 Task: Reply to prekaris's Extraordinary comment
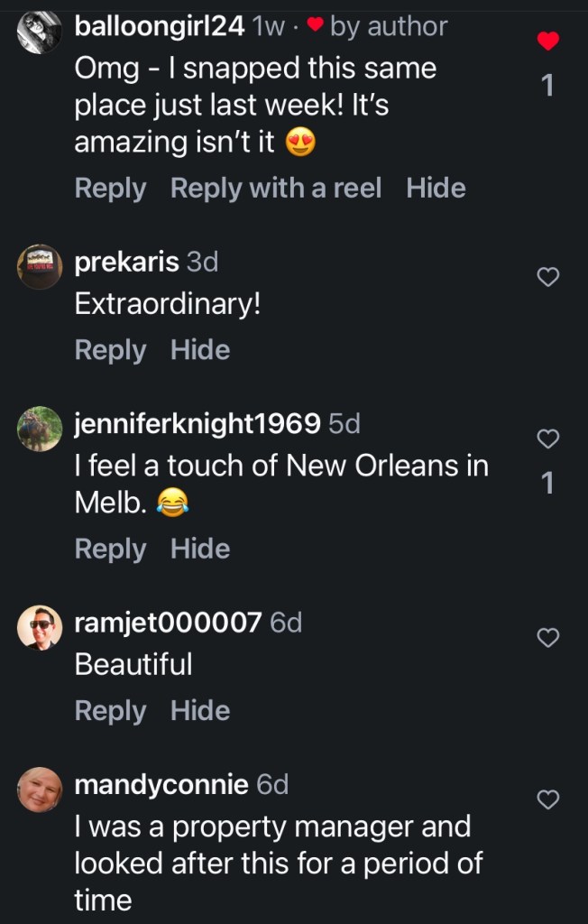[110, 350]
